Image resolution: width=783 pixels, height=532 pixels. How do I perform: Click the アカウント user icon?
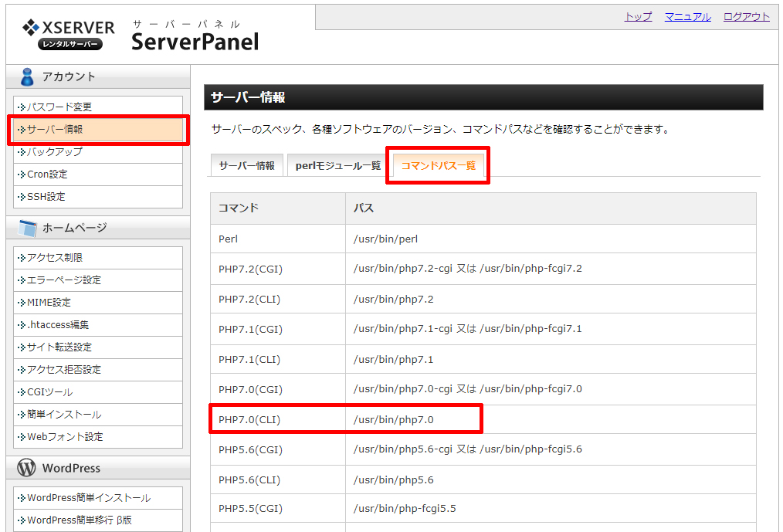point(27,76)
